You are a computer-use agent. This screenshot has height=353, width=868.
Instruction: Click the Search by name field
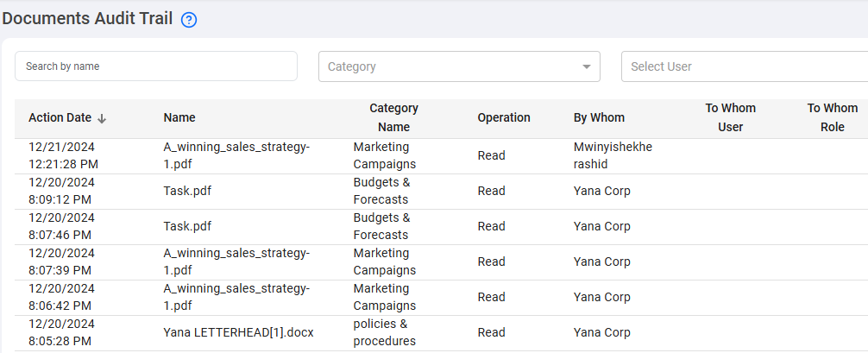pyautogui.click(x=156, y=66)
